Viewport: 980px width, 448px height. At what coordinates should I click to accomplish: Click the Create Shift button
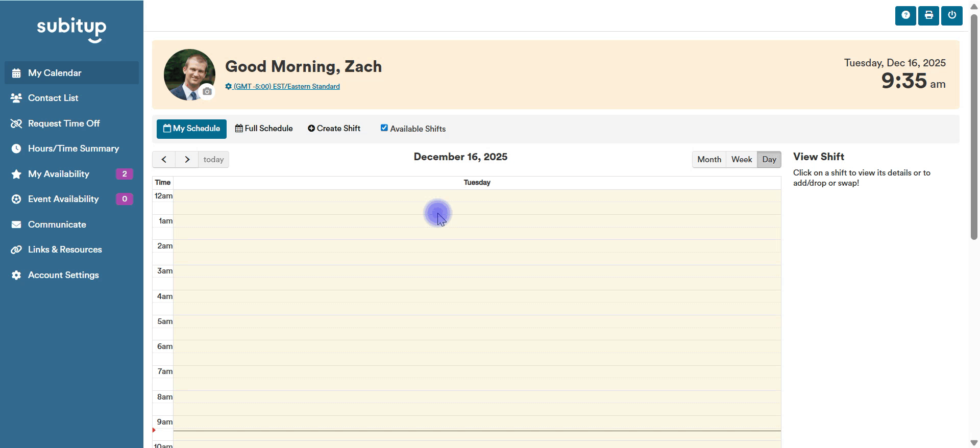(x=334, y=129)
